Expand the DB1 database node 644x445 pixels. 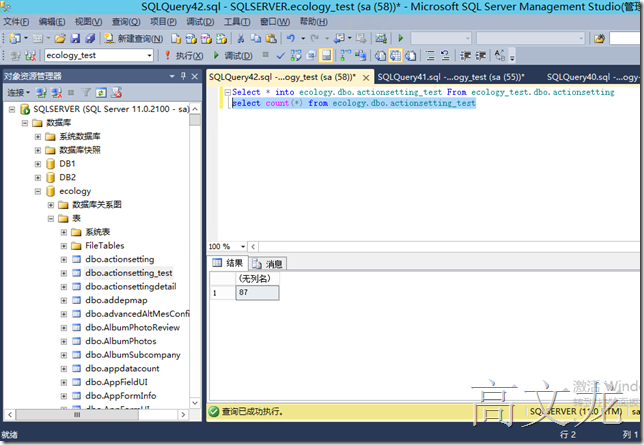[38, 164]
